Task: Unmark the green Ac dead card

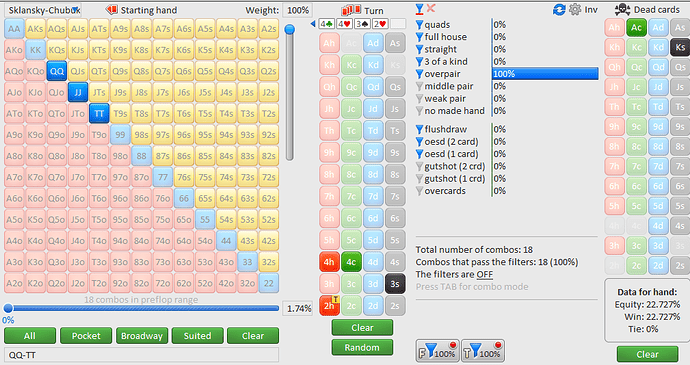Action: 636,28
